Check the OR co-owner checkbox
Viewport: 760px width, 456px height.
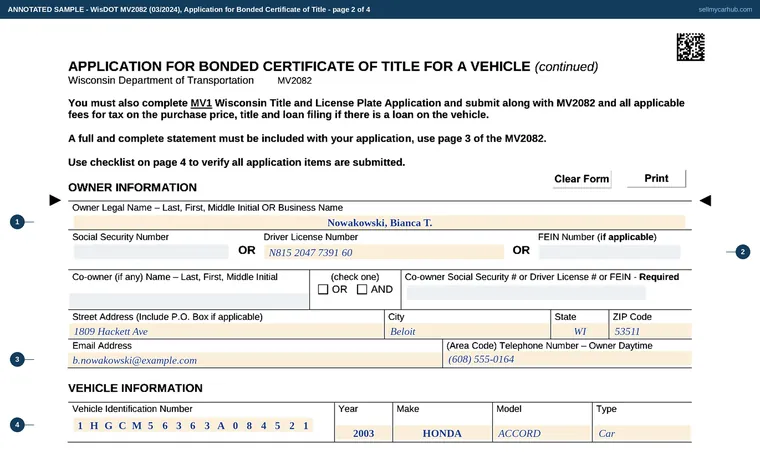pos(323,289)
